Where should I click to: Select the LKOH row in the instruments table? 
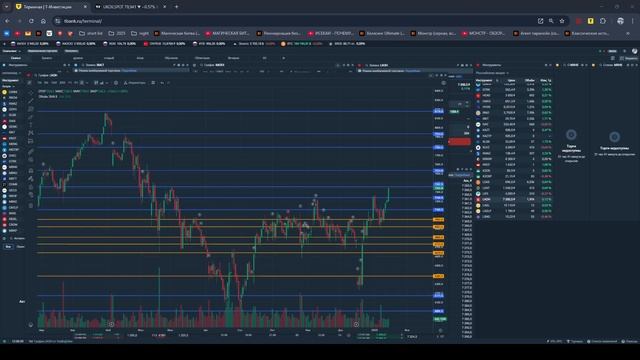(x=514, y=200)
